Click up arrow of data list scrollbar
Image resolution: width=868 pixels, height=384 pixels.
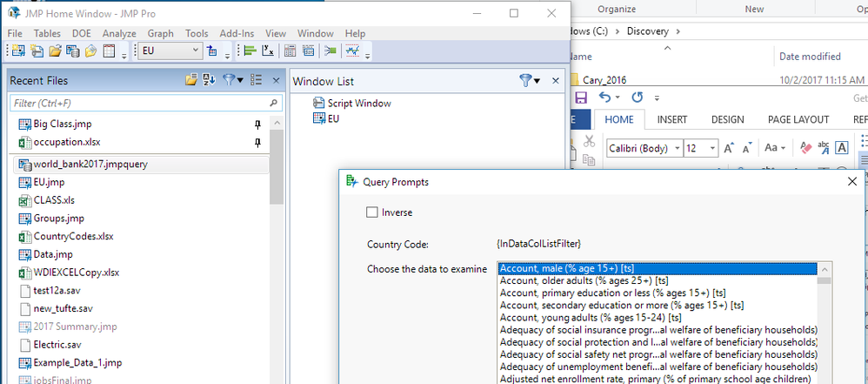point(825,269)
